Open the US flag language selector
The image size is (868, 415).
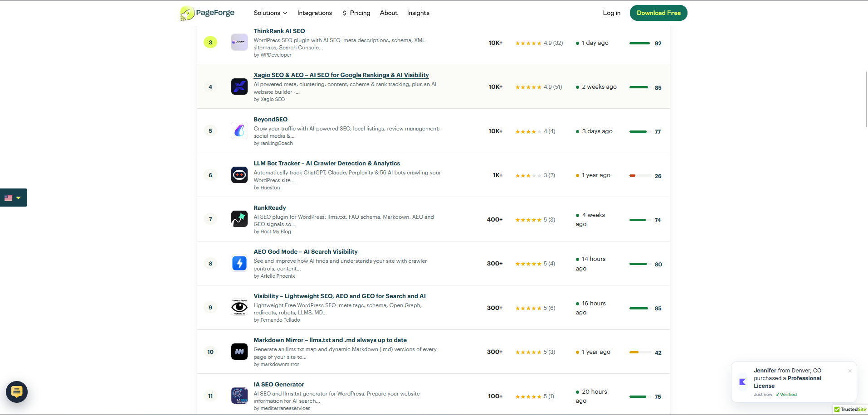pos(13,198)
